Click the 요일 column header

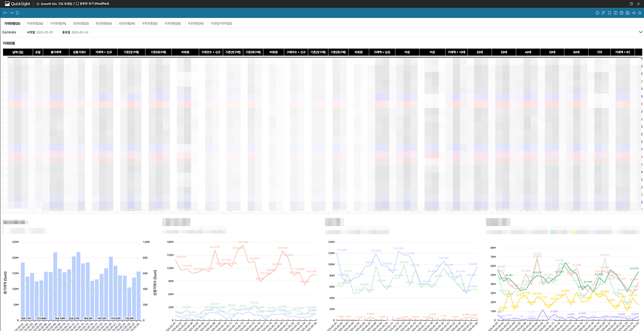[38, 52]
